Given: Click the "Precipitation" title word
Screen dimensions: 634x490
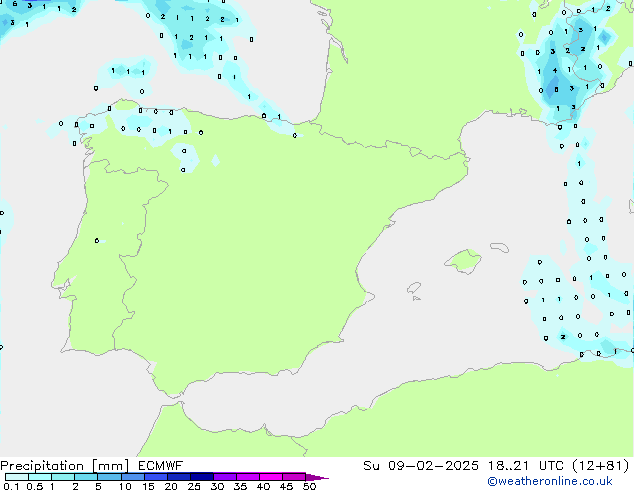Looking at the screenshot, I should tap(42, 466).
